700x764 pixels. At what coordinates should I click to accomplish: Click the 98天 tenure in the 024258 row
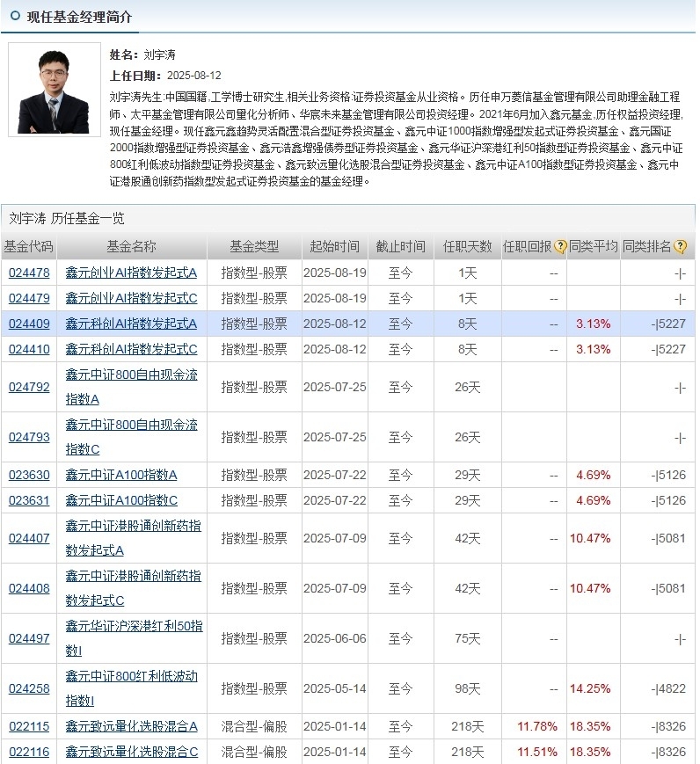click(x=468, y=688)
